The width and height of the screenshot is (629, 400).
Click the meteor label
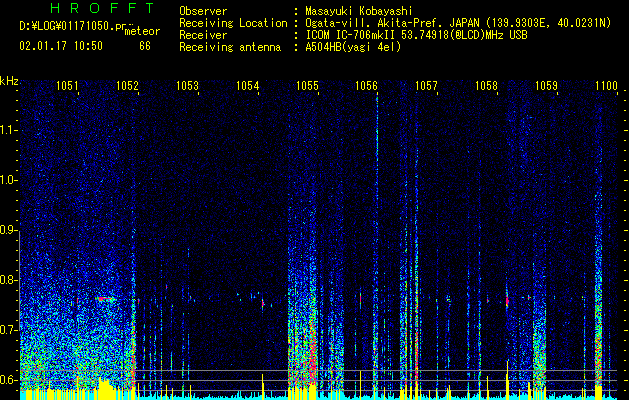click(x=142, y=31)
